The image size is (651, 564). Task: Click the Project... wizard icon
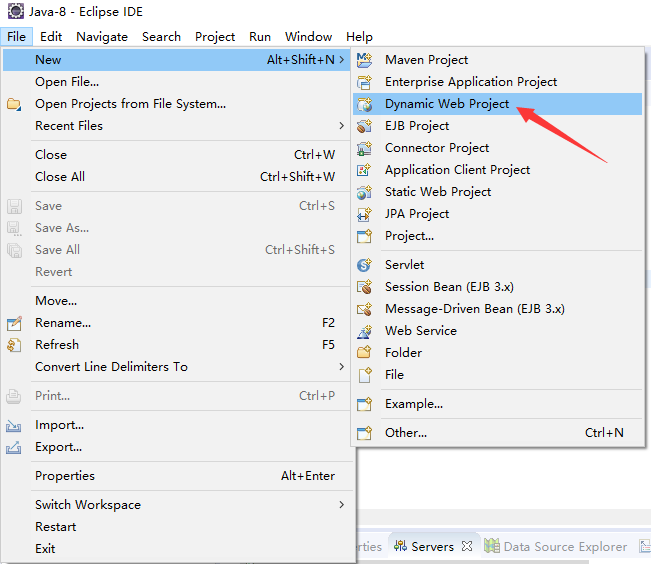coord(364,236)
